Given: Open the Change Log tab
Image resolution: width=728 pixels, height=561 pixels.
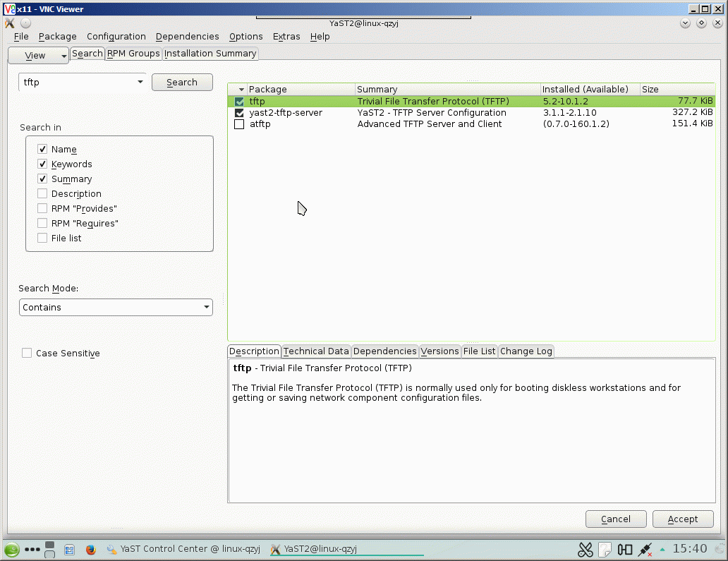Looking at the screenshot, I should click(x=526, y=351).
